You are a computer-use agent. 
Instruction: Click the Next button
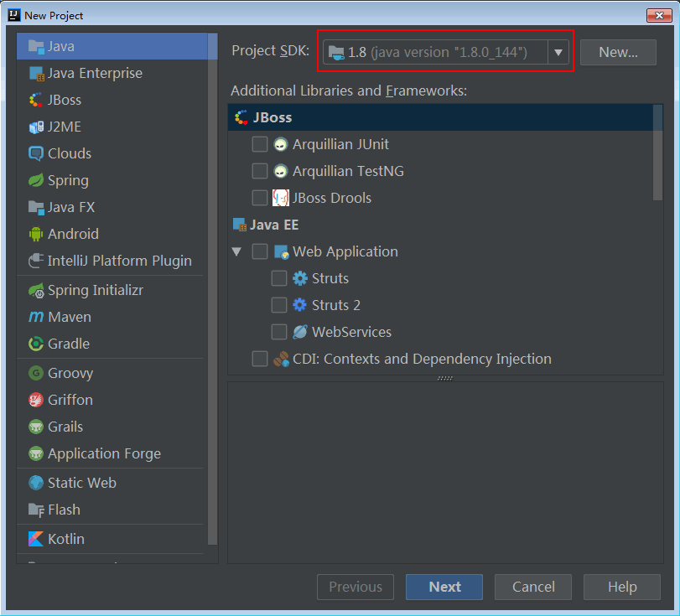[x=444, y=587]
